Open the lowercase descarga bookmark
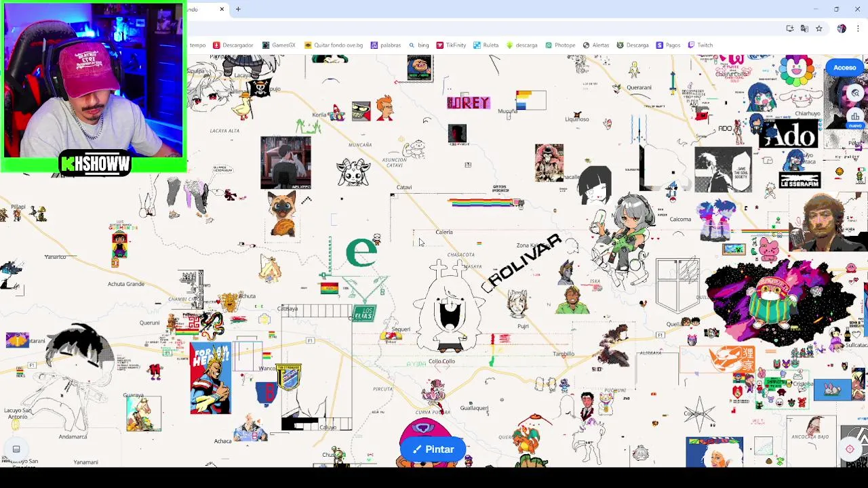868x488 pixels. (x=521, y=45)
